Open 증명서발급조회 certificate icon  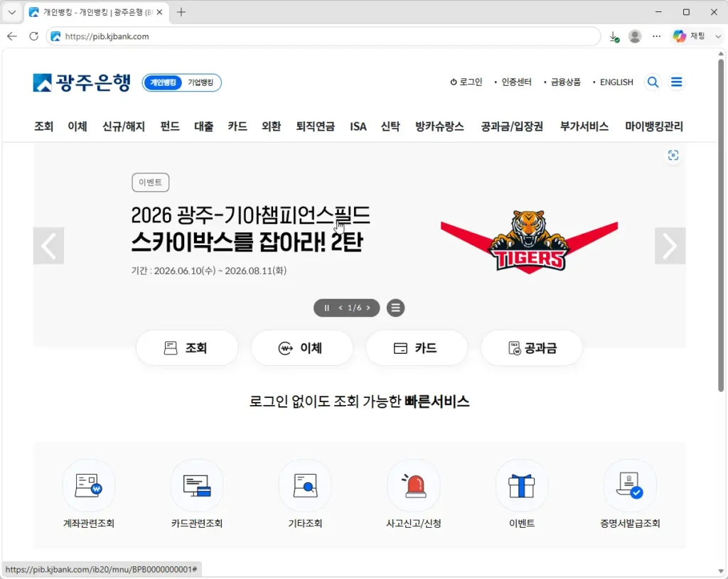[630, 486]
